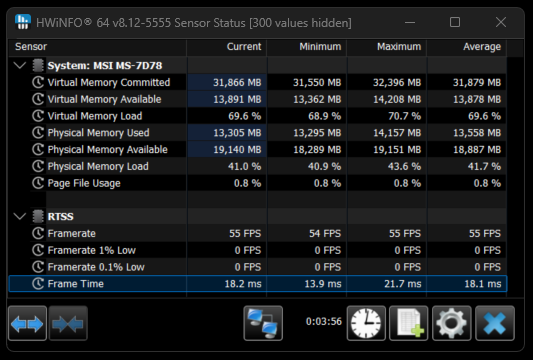
Task: Close sensors with the blue X button
Action: pyautogui.click(x=495, y=323)
